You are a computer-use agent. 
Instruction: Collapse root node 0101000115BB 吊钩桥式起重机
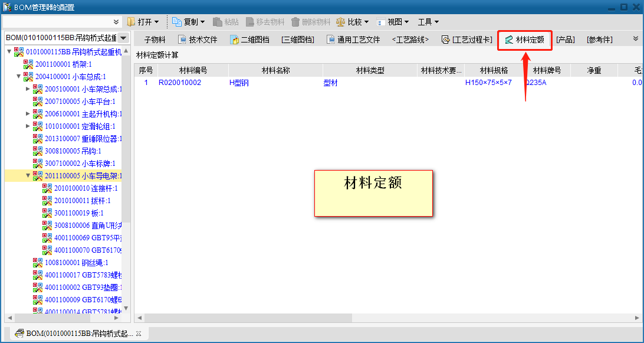[9, 52]
